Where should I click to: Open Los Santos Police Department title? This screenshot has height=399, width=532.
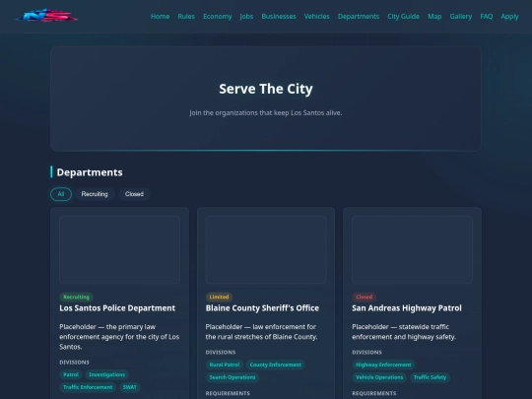pos(117,308)
